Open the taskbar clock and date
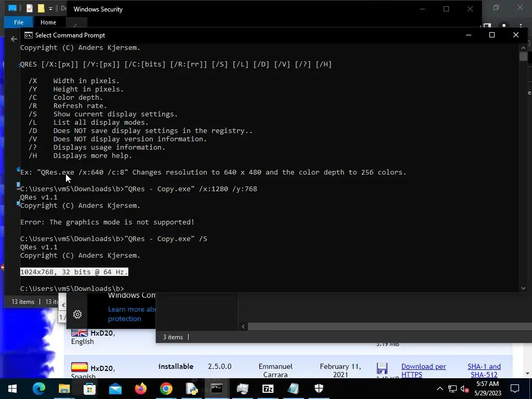 pos(487,389)
